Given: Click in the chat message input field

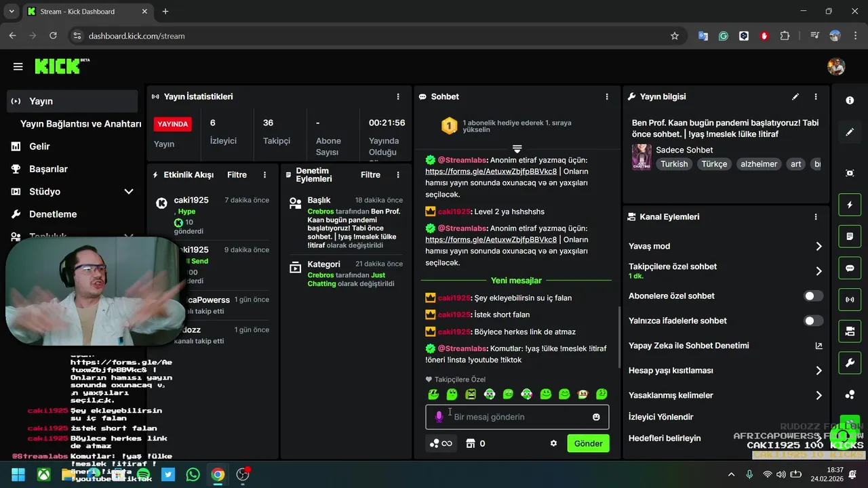Looking at the screenshot, I should click(517, 417).
